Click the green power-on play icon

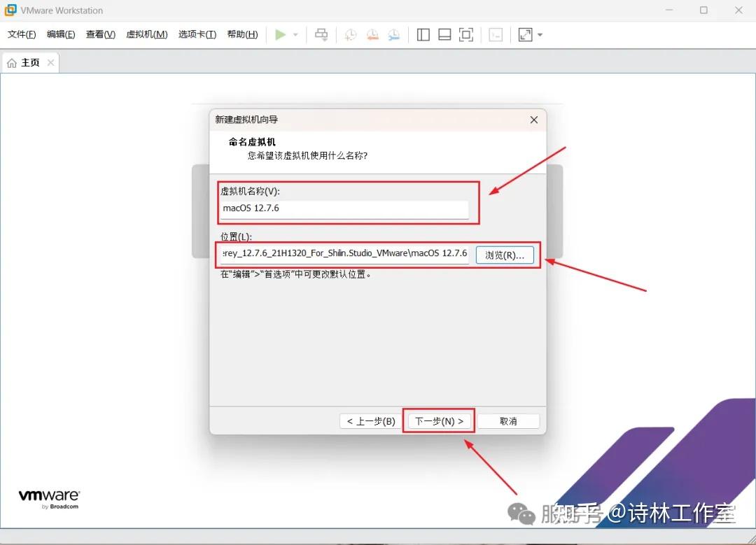pyautogui.click(x=280, y=35)
